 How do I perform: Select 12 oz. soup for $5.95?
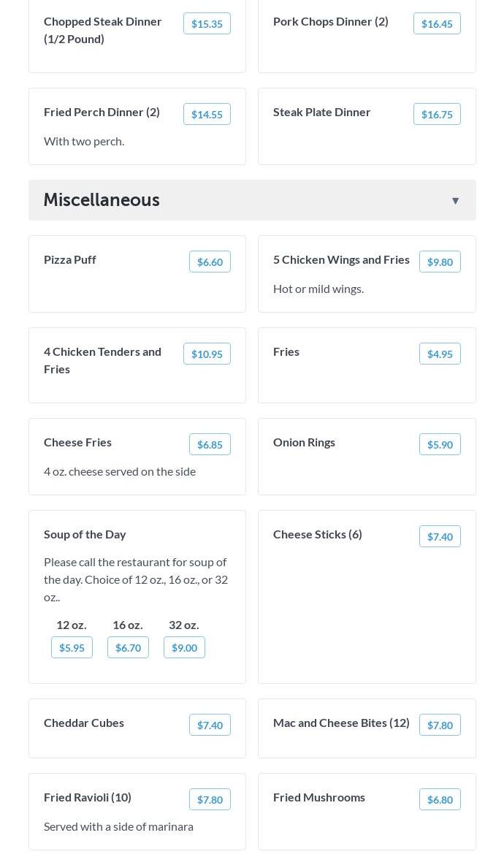point(72,647)
